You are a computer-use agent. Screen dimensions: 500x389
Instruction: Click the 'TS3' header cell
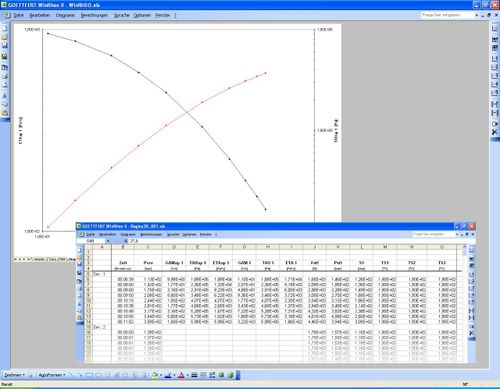[442, 263]
